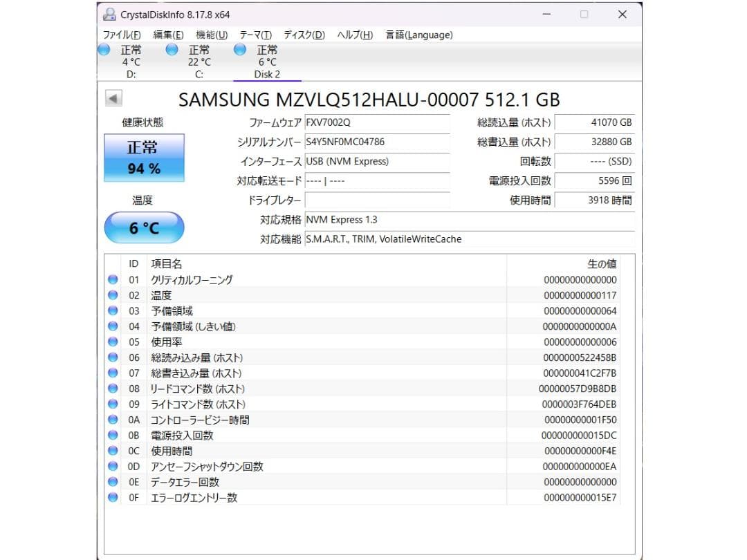Open the 言語(Language) menu
This screenshot has width=747, height=560.
coord(418,35)
